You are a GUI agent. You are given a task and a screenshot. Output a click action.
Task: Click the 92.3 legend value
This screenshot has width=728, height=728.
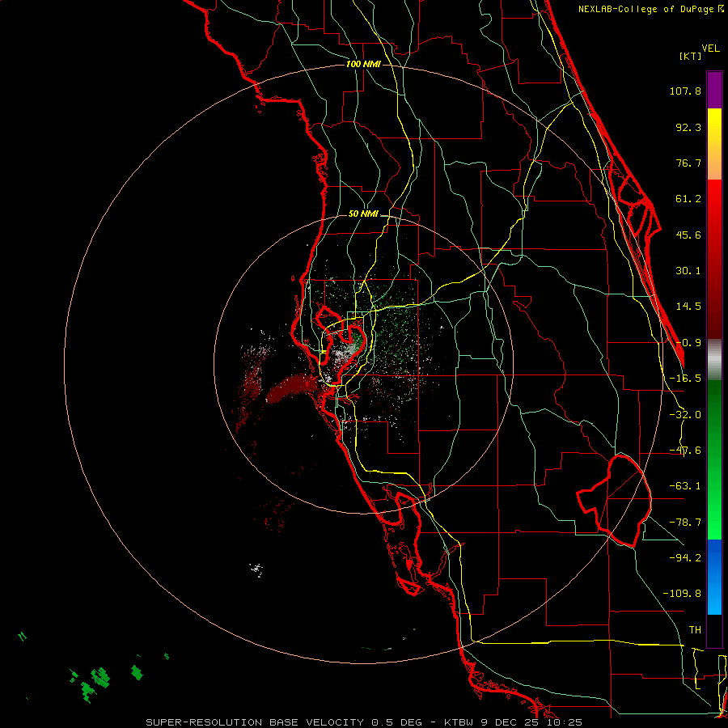click(x=688, y=127)
